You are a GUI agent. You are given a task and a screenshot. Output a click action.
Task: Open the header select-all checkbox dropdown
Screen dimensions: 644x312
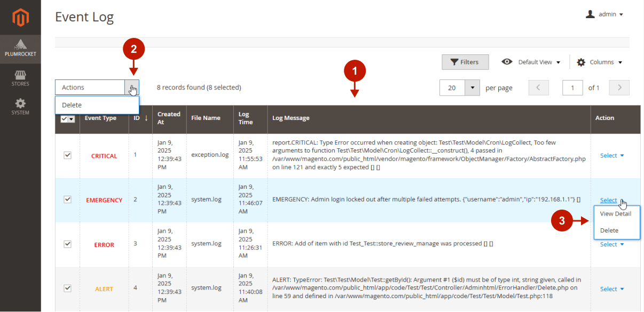[72, 119]
